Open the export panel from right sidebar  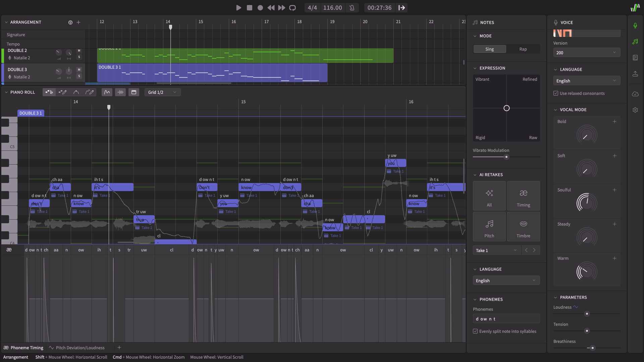[635, 74]
